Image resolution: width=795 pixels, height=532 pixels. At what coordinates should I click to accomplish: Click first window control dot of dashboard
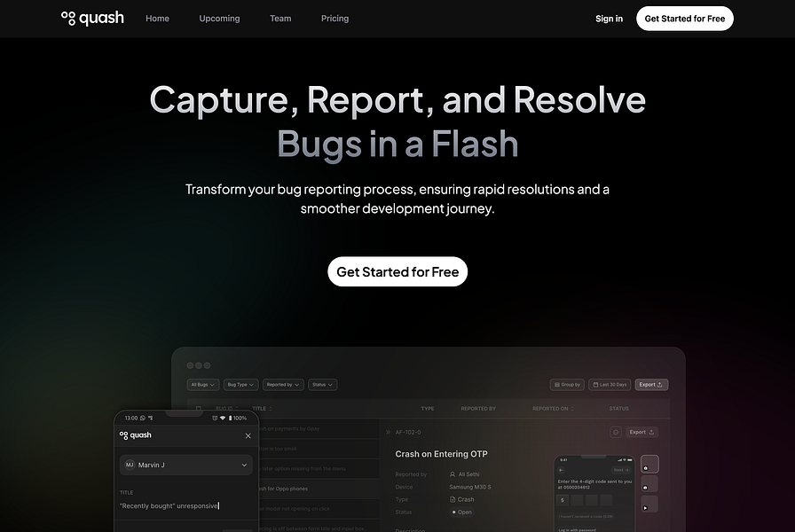coord(190,365)
